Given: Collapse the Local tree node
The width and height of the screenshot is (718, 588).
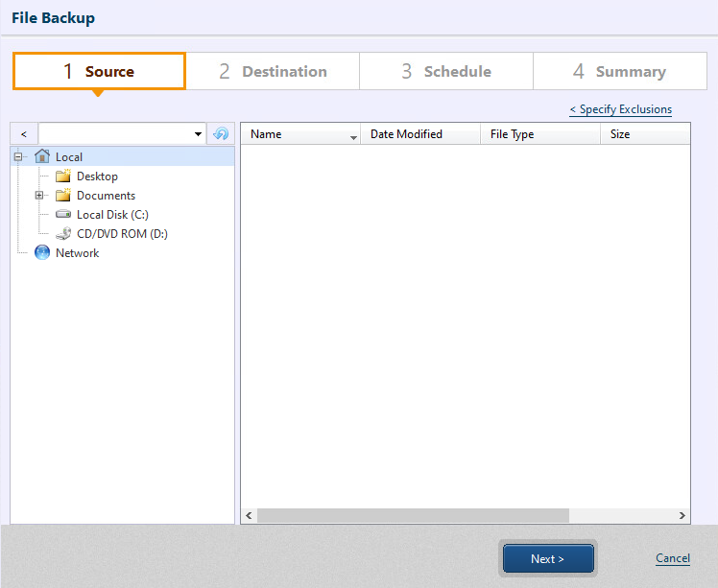Looking at the screenshot, I should tap(18, 157).
